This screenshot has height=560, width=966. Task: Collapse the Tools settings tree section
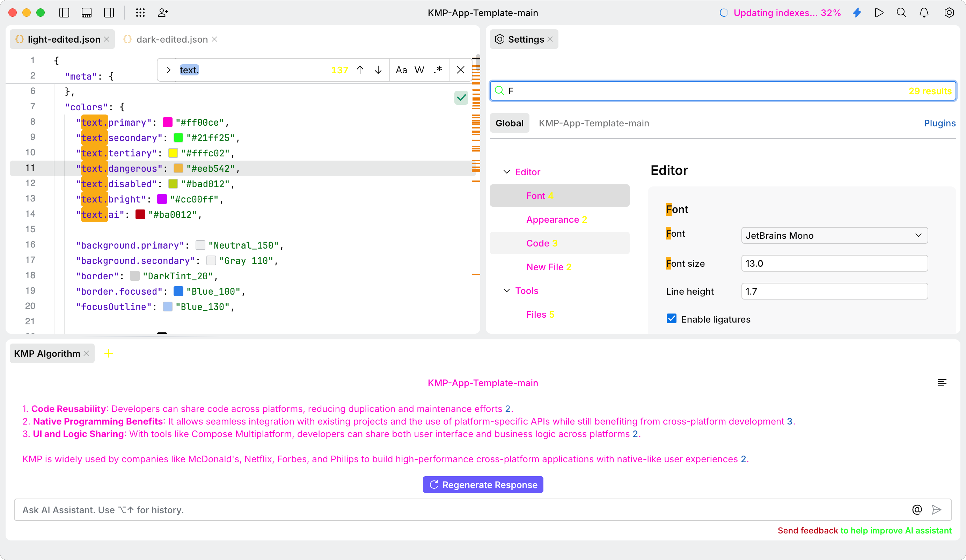point(506,290)
